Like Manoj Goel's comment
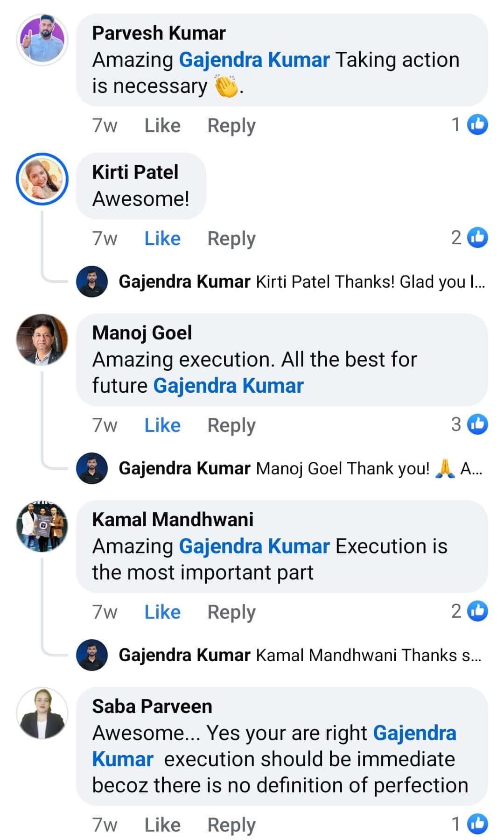The image size is (504, 840). pyautogui.click(x=161, y=424)
